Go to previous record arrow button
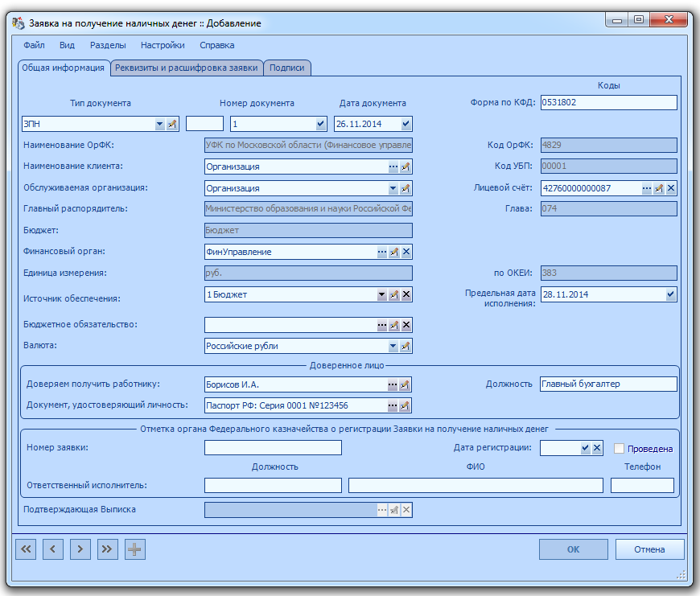The width and height of the screenshot is (700, 596). tap(53, 549)
